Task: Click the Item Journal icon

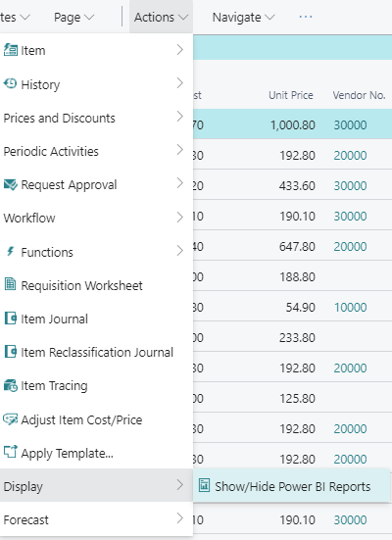Action: pyautogui.click(x=11, y=318)
